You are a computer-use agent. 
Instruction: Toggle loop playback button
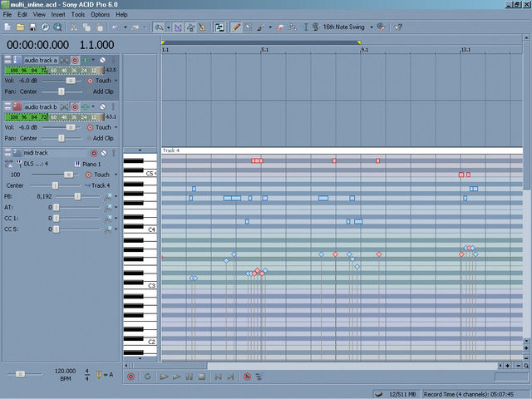148,377
